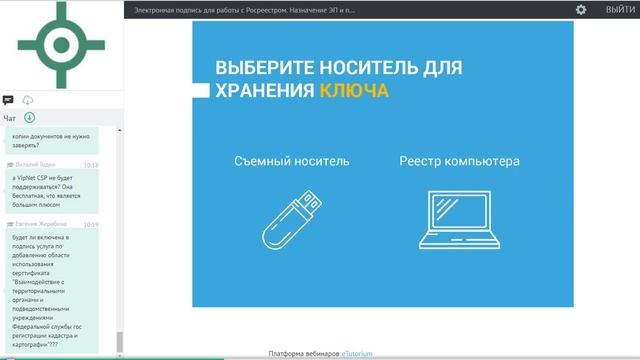Select the Реестр компьютера label
Image resolution: width=640 pixels, height=360 pixels.
(x=459, y=161)
